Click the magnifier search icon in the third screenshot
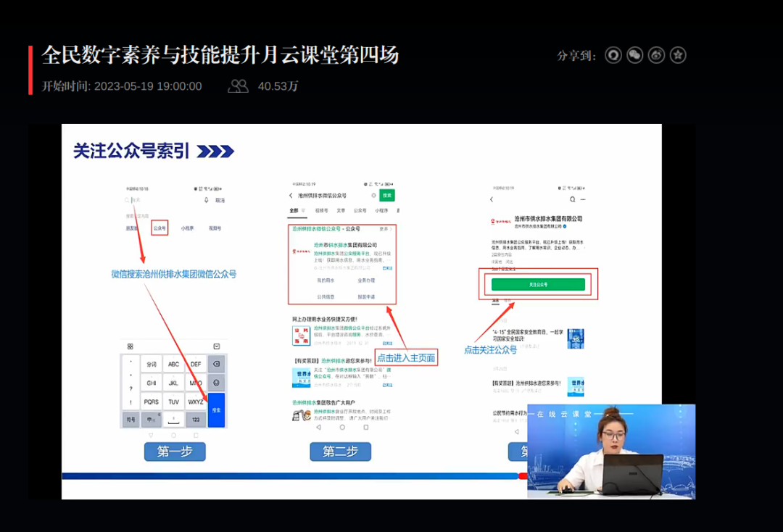The width and height of the screenshot is (783, 532). click(573, 199)
